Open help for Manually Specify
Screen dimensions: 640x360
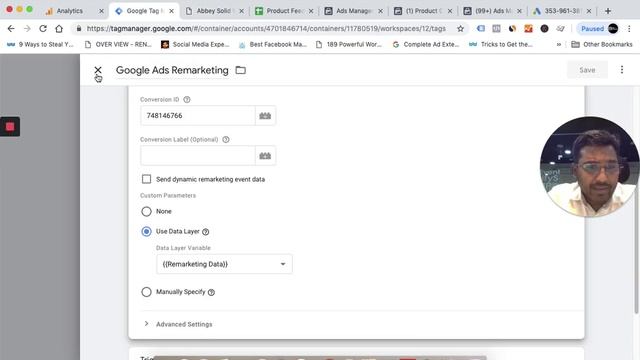211,292
